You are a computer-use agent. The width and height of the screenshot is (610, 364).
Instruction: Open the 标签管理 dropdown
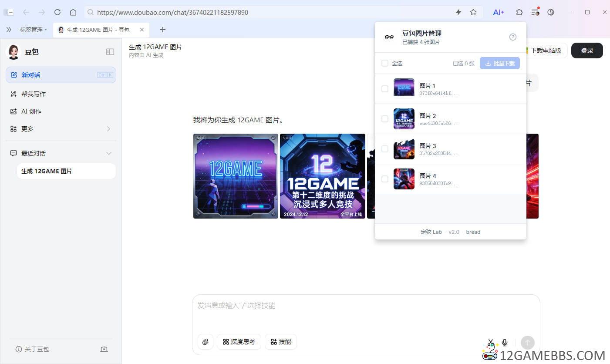(33, 30)
